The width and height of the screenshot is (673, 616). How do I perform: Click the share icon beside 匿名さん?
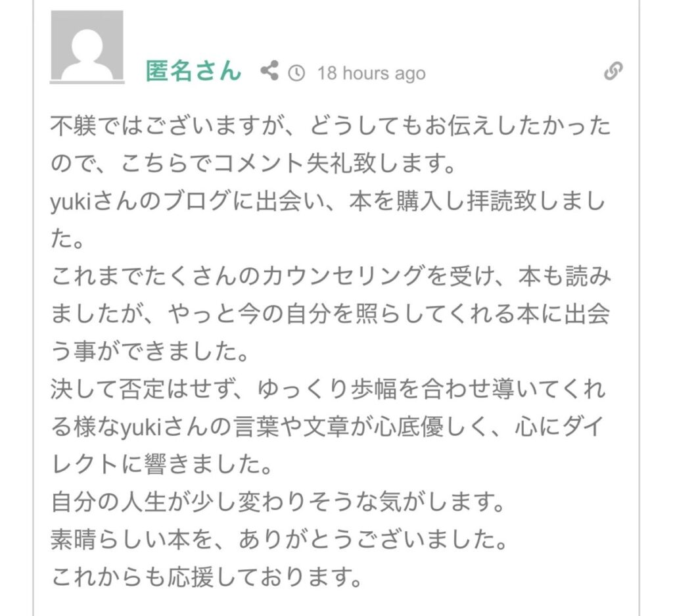(269, 71)
